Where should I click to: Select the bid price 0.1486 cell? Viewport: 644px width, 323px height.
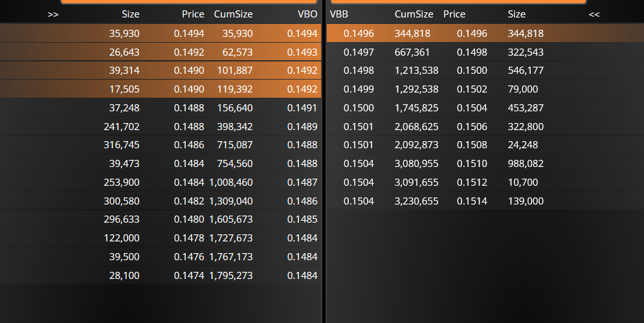click(x=189, y=145)
